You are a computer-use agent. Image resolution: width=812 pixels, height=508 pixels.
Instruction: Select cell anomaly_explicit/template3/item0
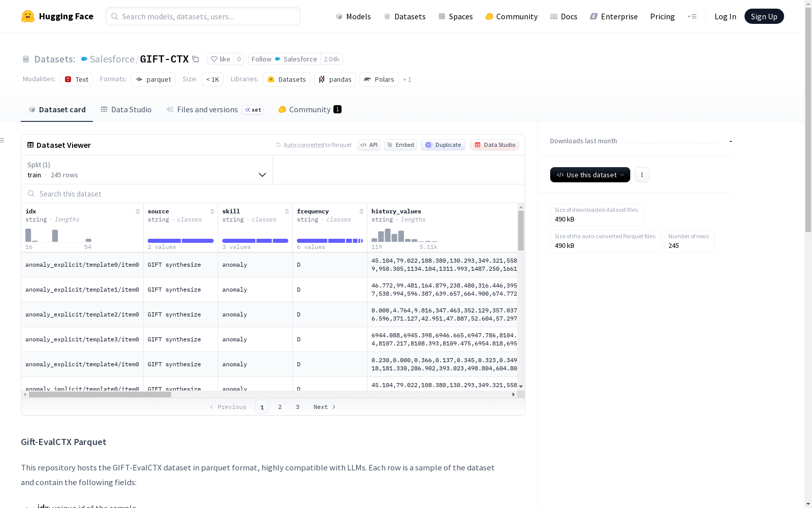point(82,339)
